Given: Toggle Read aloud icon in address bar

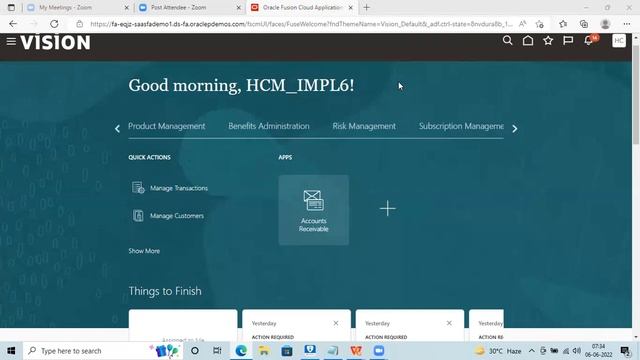Looking at the screenshot, I should [522, 24].
